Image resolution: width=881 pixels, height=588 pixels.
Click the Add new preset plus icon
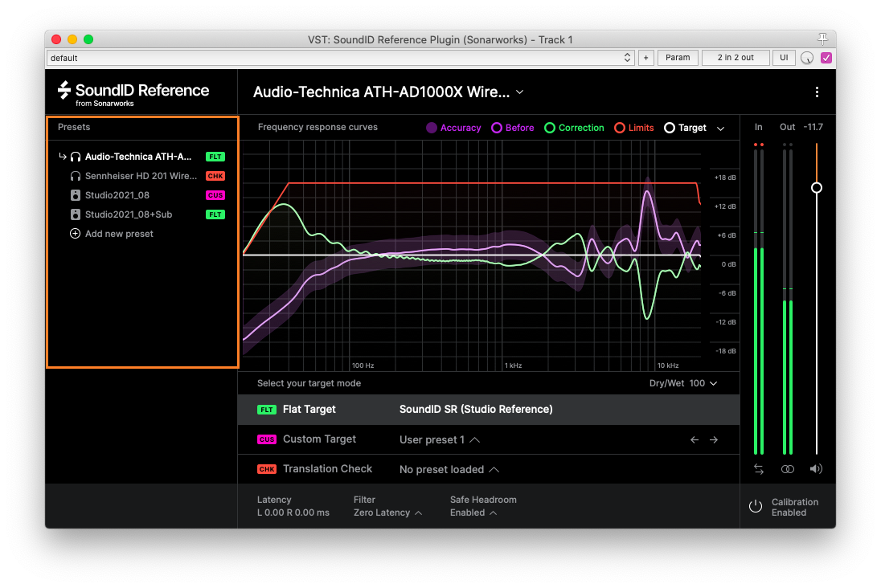[75, 234]
